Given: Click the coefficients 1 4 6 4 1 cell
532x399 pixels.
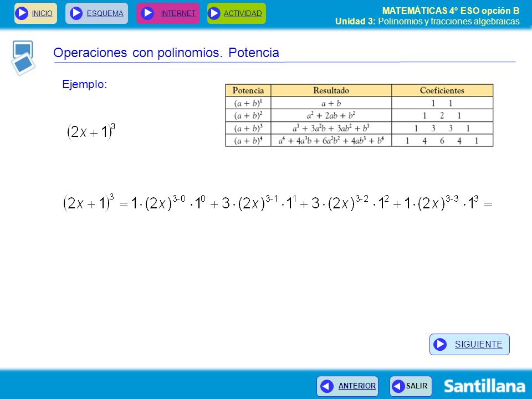Looking at the screenshot, I should pos(442,140).
